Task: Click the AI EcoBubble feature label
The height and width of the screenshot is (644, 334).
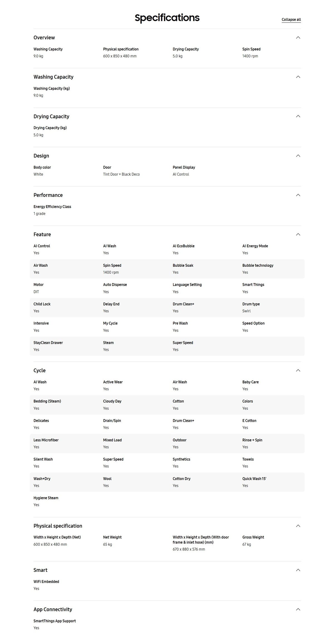Action: pyautogui.click(x=183, y=246)
